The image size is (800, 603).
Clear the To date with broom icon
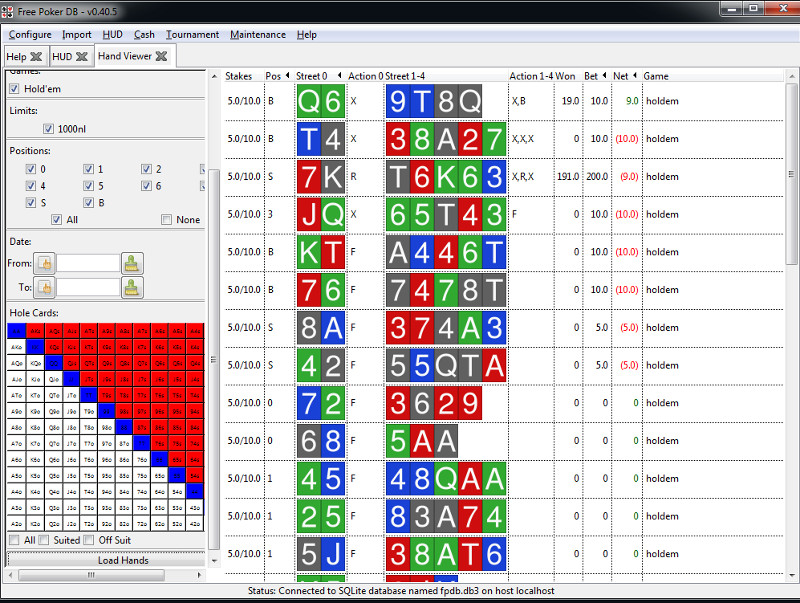[x=132, y=287]
